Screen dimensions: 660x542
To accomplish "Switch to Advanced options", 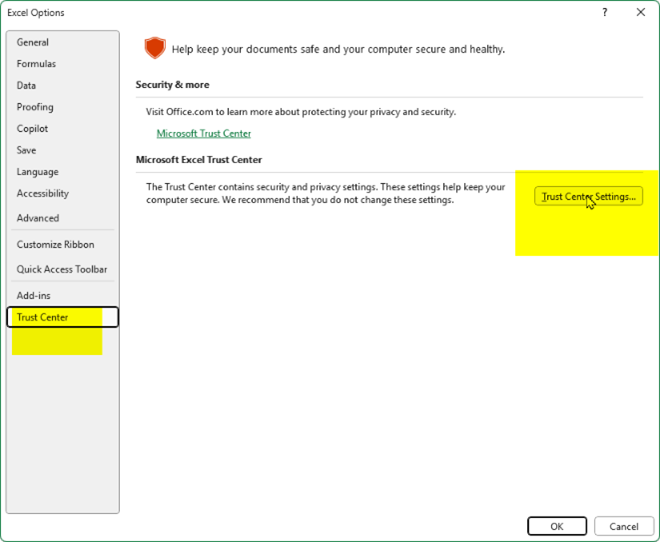I will [38, 218].
